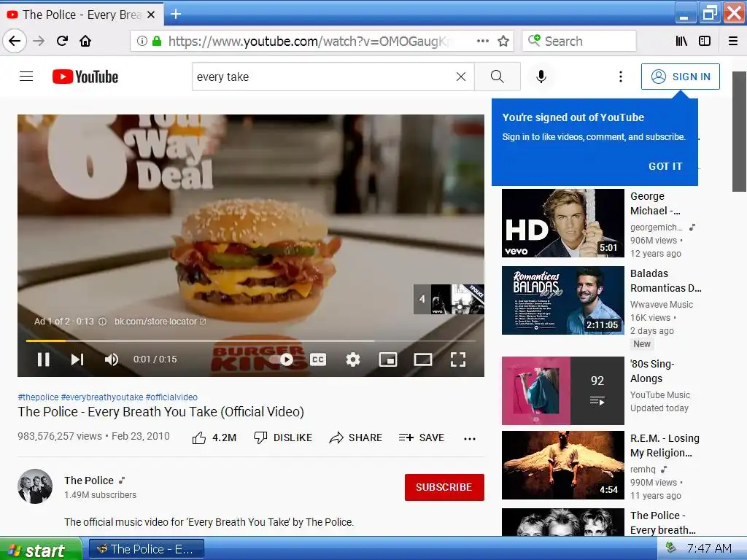Image resolution: width=747 pixels, height=560 pixels.
Task: Open the SHARE dialog
Action: tap(355, 437)
